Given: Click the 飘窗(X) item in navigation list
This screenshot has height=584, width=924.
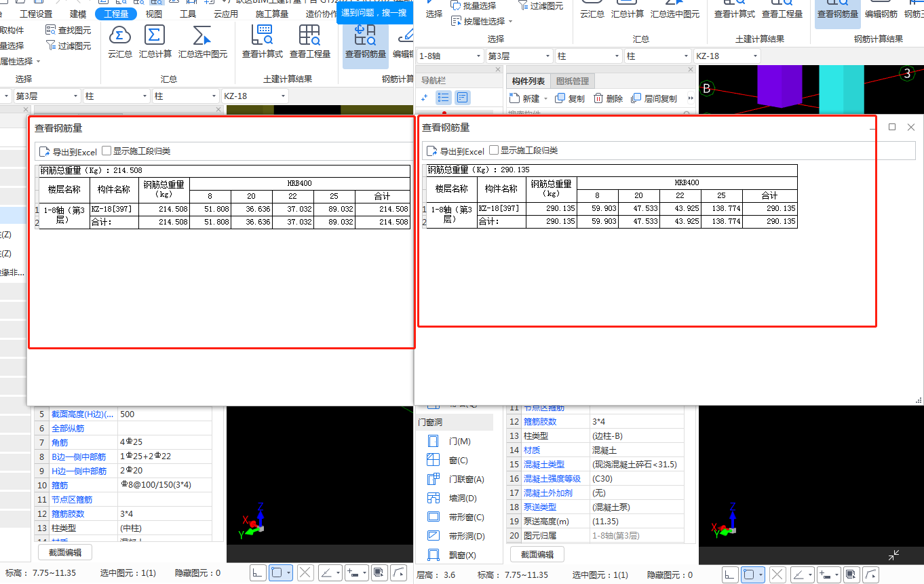Looking at the screenshot, I should pyautogui.click(x=453, y=556).
